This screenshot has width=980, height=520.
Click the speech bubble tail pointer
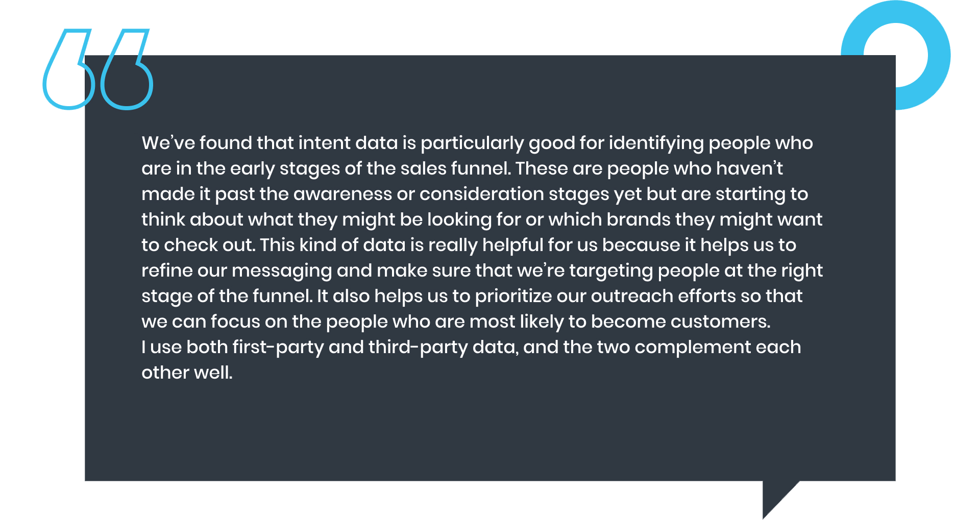(781, 500)
